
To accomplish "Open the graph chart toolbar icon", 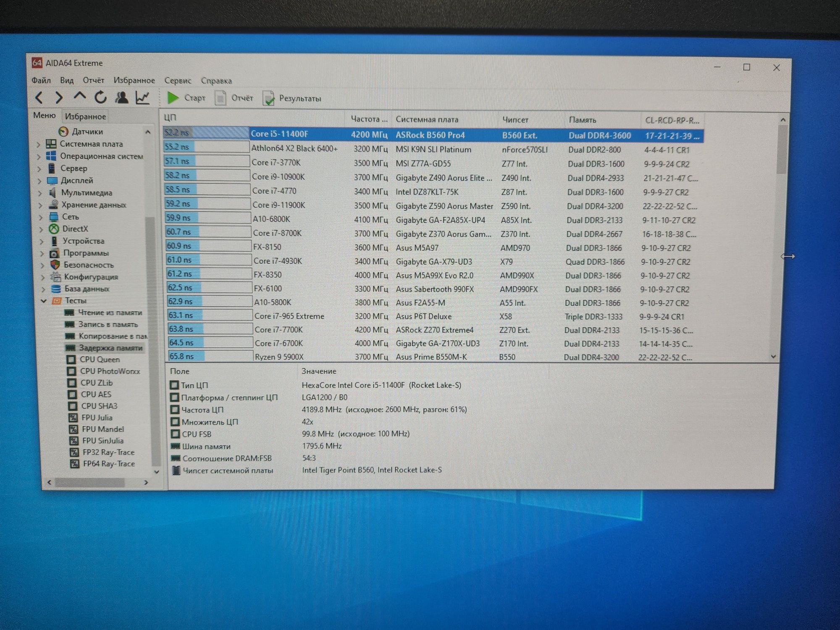I will coord(142,97).
